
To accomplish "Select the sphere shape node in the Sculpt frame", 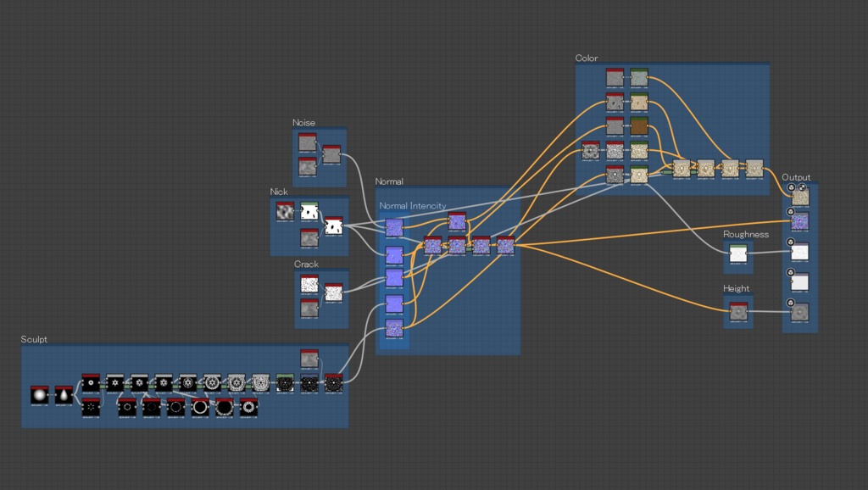I will 39,393.
